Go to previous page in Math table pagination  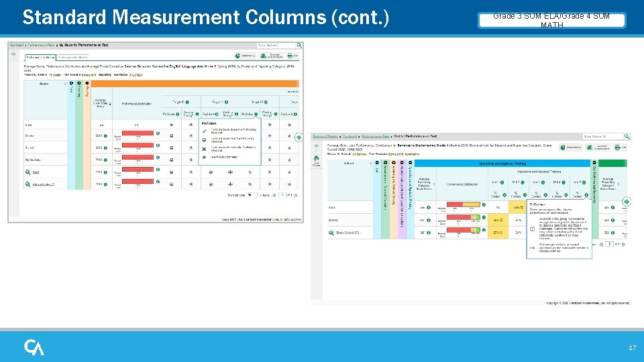(601, 244)
